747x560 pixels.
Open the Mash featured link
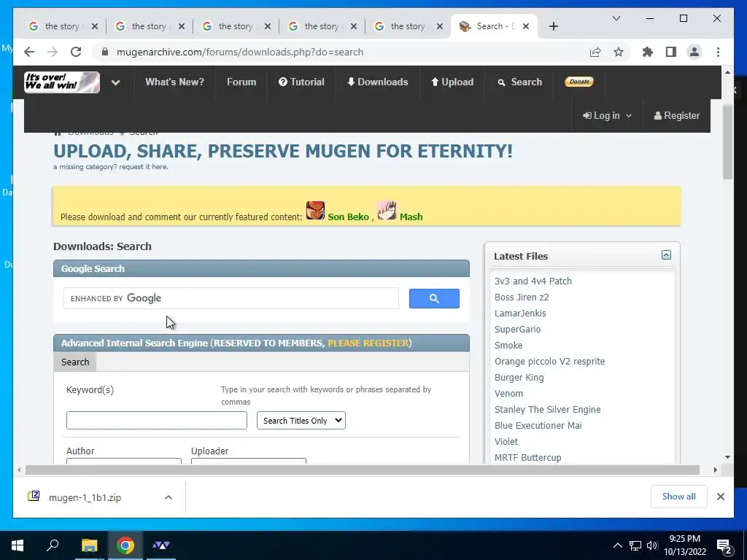[411, 217]
